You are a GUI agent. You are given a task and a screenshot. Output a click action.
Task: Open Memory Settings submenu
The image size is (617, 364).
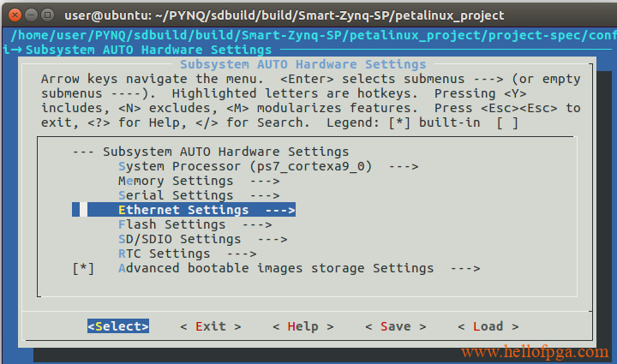[199, 182]
